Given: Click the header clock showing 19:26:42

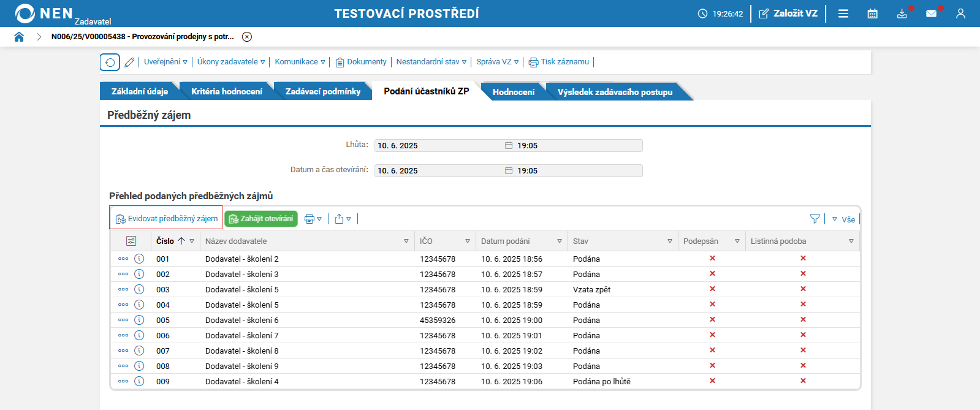Looking at the screenshot, I should click(x=721, y=13).
